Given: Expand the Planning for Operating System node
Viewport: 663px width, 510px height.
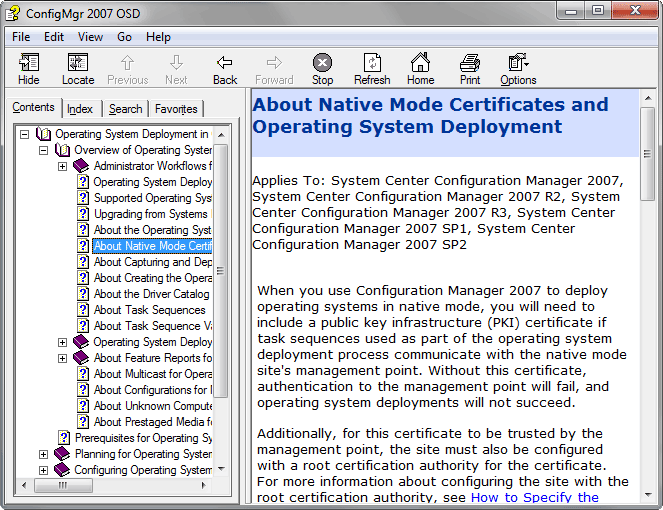Looking at the screenshot, I should [x=43, y=455].
